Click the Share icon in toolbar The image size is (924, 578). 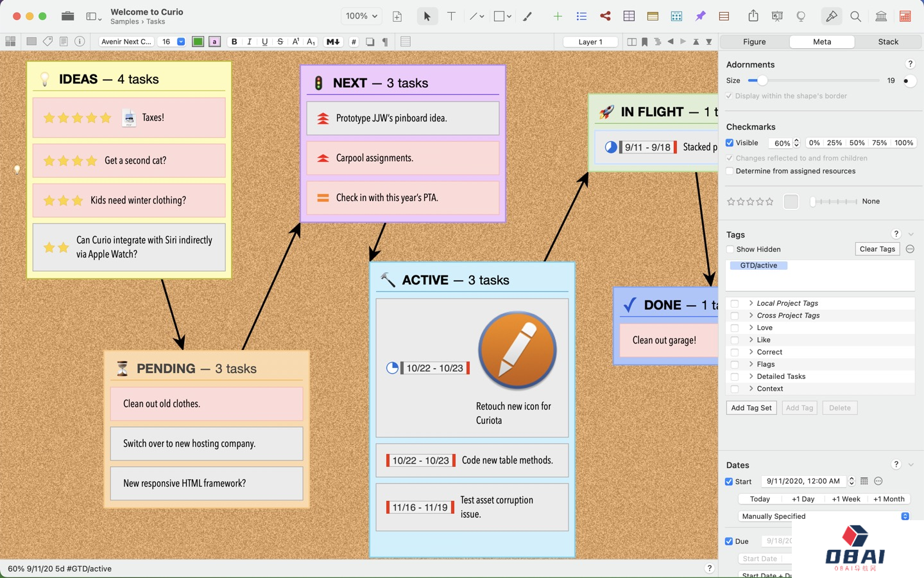tap(753, 16)
